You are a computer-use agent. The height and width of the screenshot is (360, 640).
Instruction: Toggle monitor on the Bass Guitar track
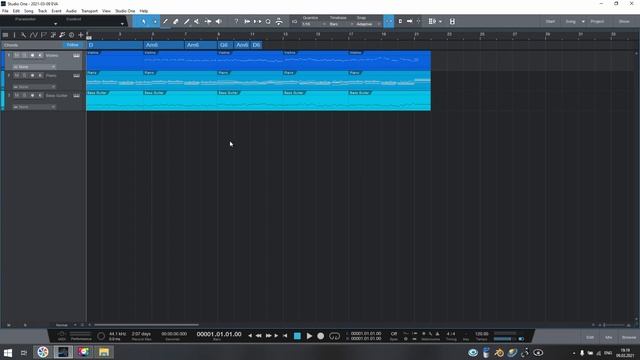[40, 96]
